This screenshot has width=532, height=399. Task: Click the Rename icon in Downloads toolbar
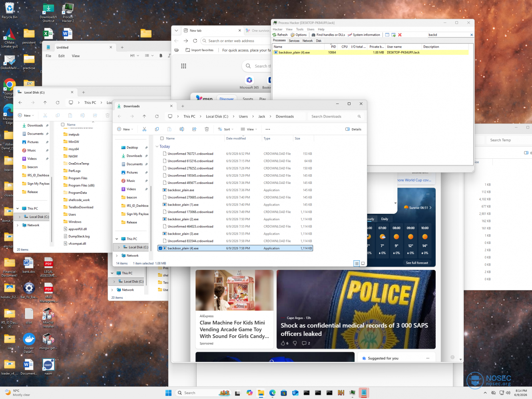click(181, 129)
